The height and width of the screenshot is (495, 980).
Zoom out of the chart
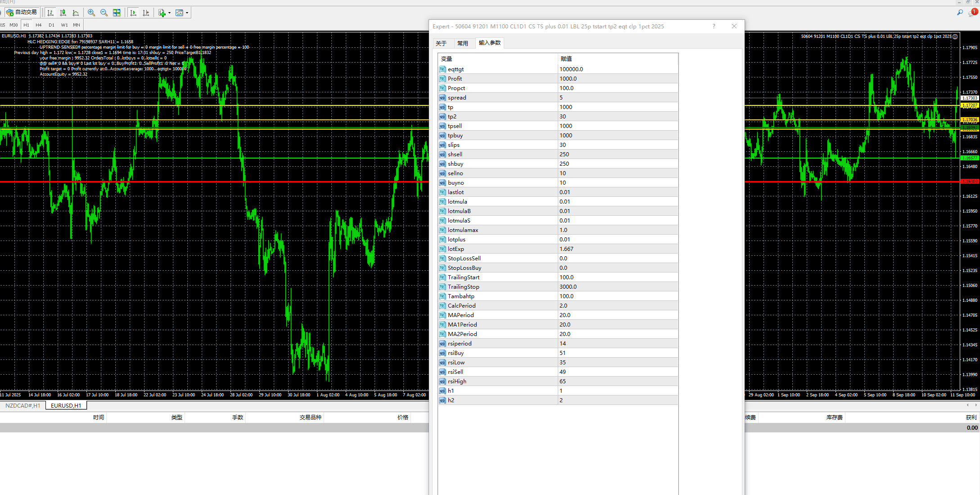click(x=104, y=13)
